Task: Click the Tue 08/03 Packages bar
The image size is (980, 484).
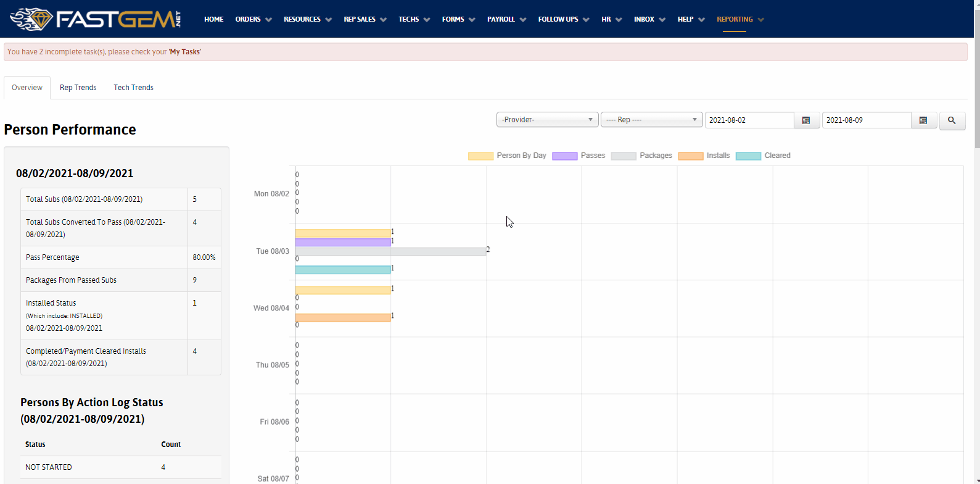Action: [391, 252]
